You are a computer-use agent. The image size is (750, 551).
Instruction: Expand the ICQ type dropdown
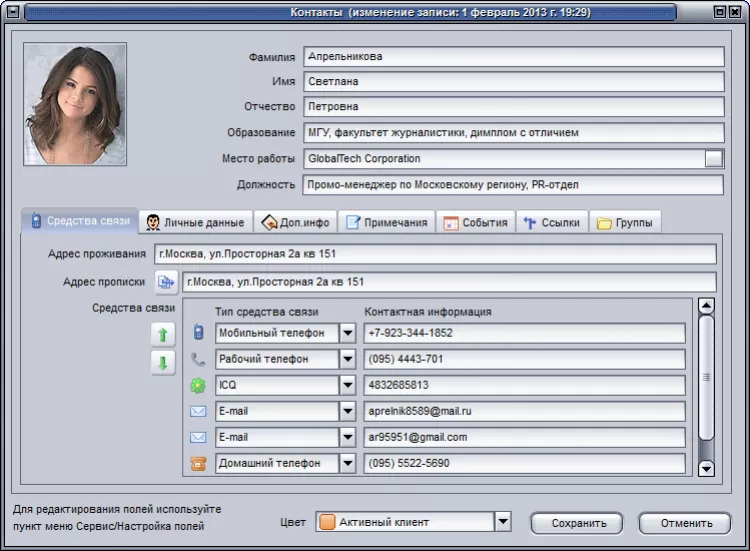pos(348,385)
